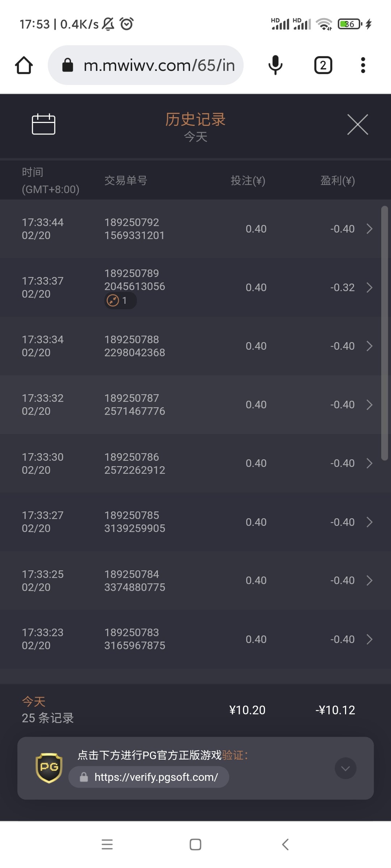Expand details for the 17:33:34 record
The image size is (391, 868).
tap(369, 346)
